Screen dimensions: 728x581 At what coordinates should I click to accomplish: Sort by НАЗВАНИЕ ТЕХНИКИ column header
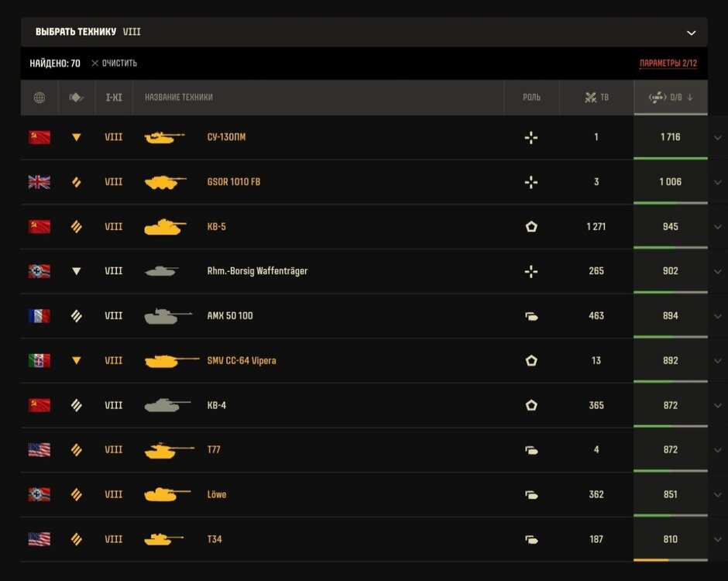(179, 98)
